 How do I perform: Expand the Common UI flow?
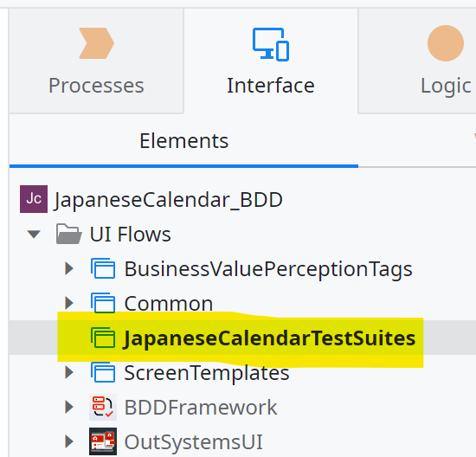click(69, 303)
